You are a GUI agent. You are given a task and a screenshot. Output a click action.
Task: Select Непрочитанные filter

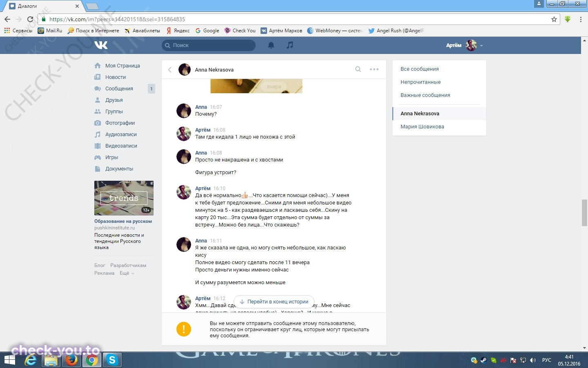coord(439,82)
